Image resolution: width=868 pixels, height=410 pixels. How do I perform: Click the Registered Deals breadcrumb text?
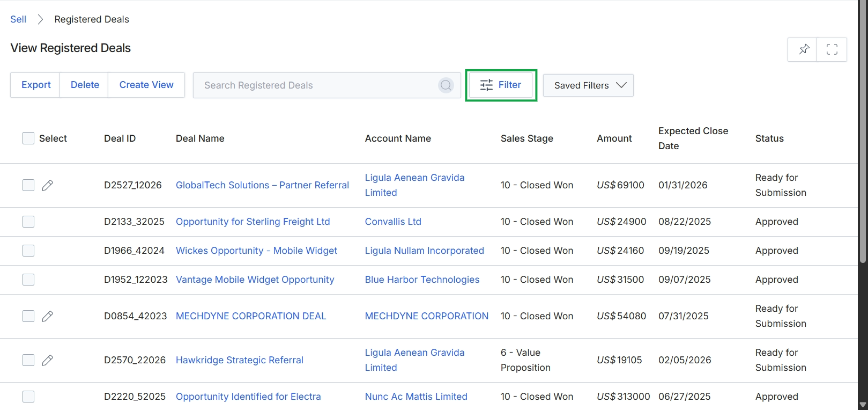click(x=92, y=19)
